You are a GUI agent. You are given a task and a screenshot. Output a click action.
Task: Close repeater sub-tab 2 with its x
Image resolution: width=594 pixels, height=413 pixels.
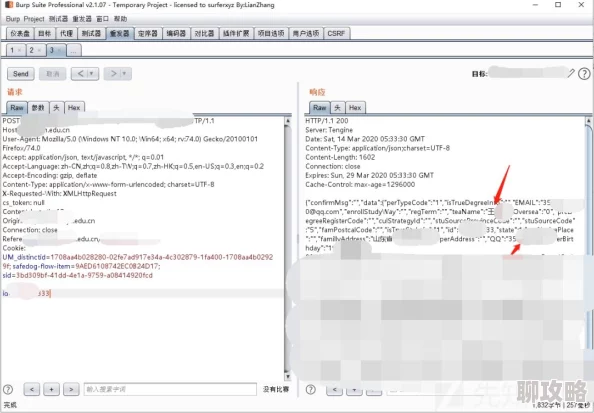39,50
